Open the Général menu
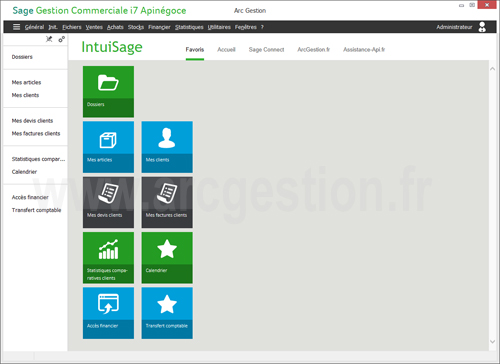The height and width of the screenshot is (364, 500). [x=34, y=27]
